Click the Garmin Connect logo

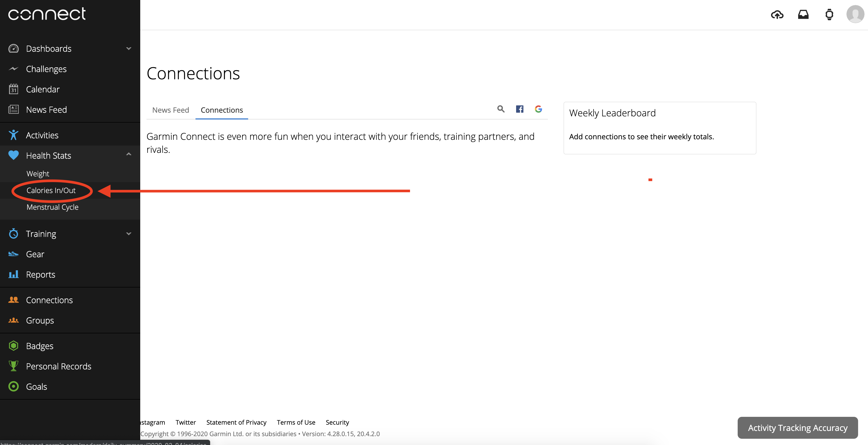[x=47, y=14]
